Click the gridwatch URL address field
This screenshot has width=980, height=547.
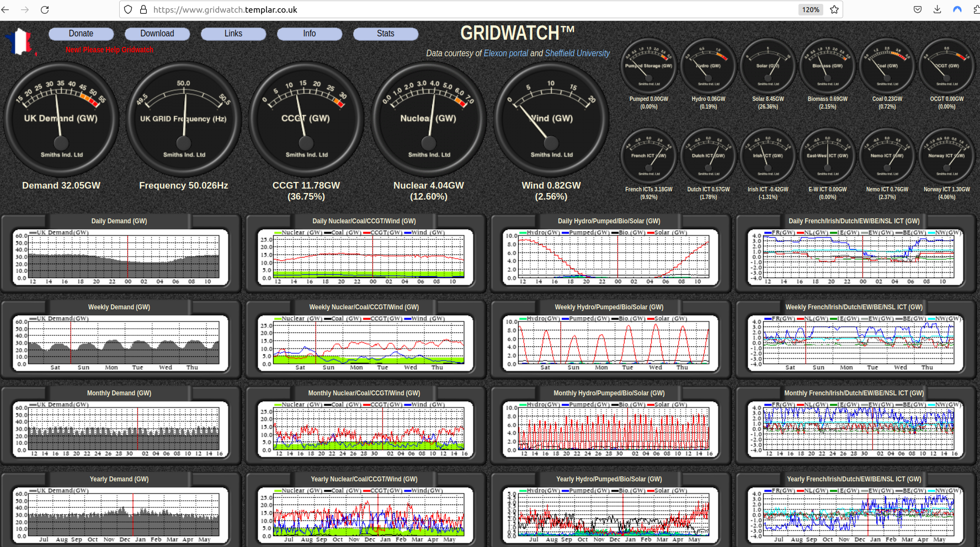click(441, 9)
